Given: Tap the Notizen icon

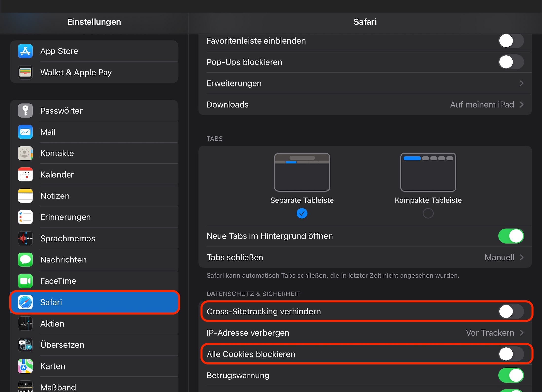Looking at the screenshot, I should coord(25,196).
